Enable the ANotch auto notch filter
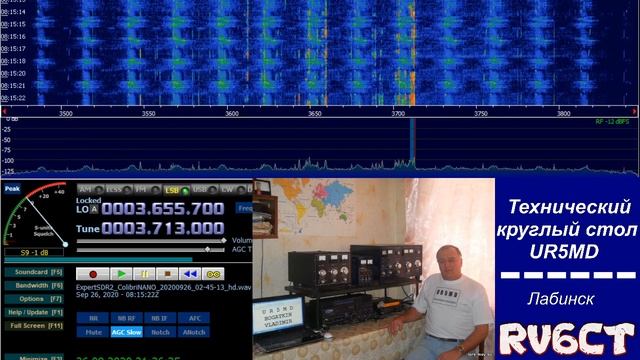 pyautogui.click(x=194, y=332)
